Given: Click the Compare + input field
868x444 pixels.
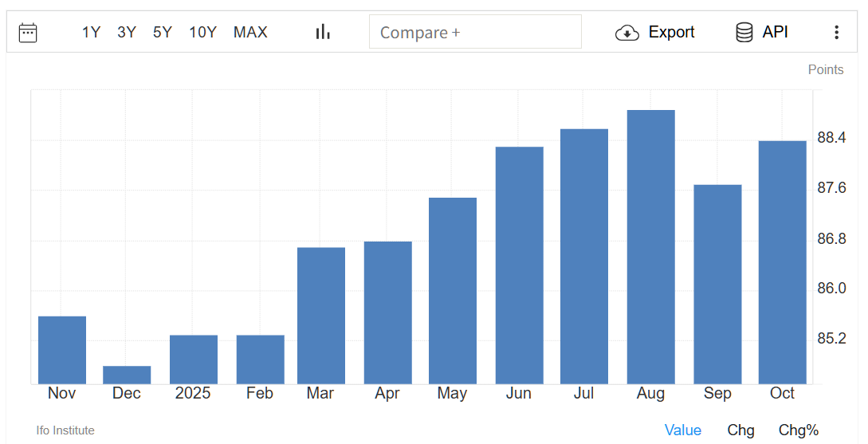Looking at the screenshot, I should pyautogui.click(x=475, y=33).
